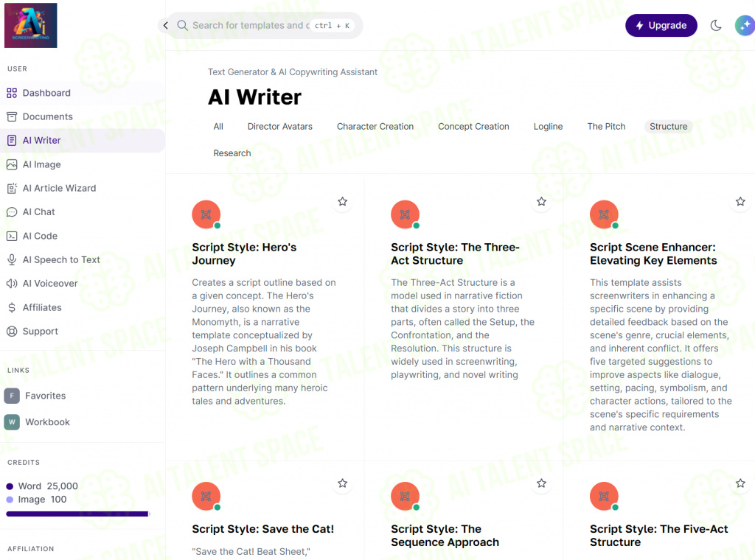Click the Dashboard grid icon

[x=12, y=93]
